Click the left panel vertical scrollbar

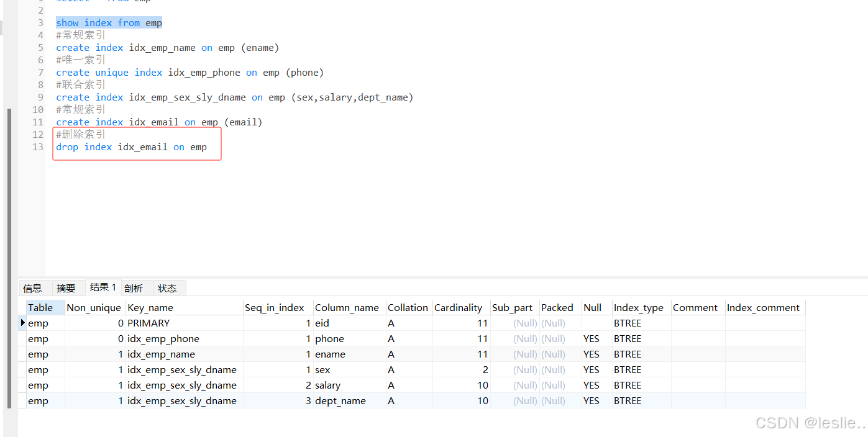tap(9, 258)
